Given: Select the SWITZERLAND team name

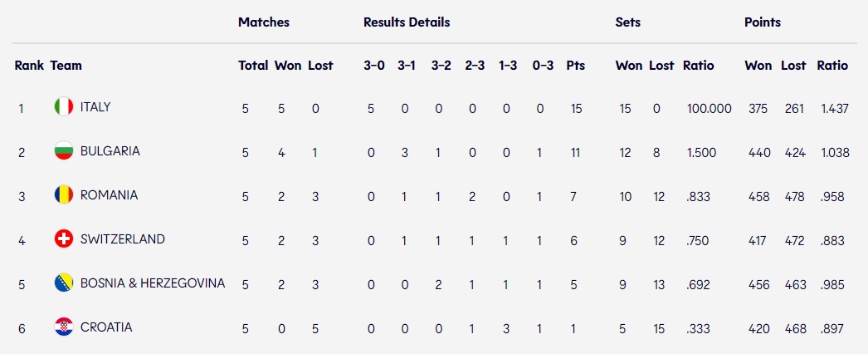Looking at the screenshot, I should (x=122, y=239).
